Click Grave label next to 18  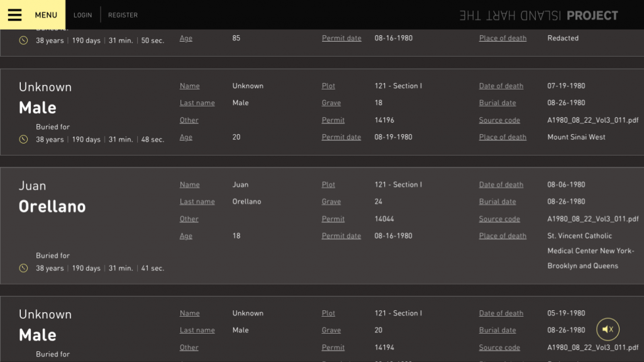[331, 103]
